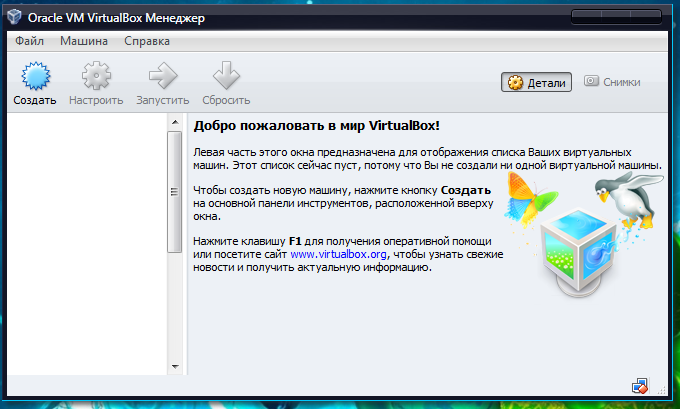Click the Создать (New) toolbar icon
Viewport: 680px width, 409px height.
(x=36, y=75)
